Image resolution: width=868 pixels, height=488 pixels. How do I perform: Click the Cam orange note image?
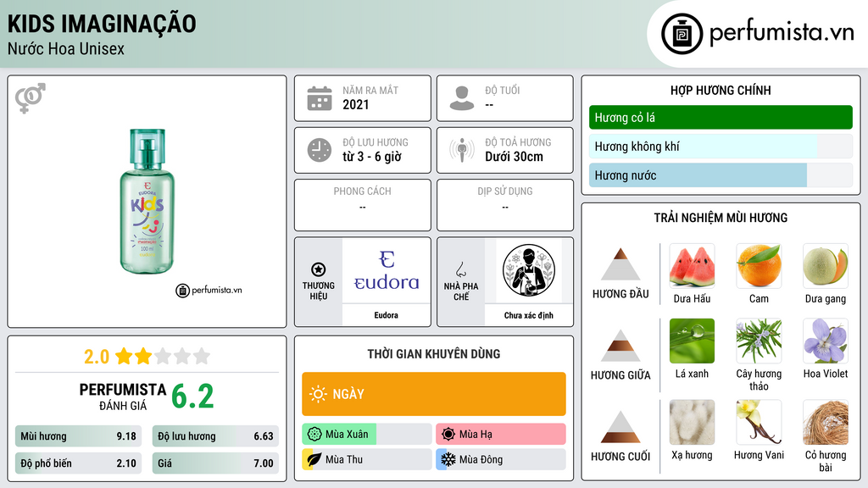(759, 266)
